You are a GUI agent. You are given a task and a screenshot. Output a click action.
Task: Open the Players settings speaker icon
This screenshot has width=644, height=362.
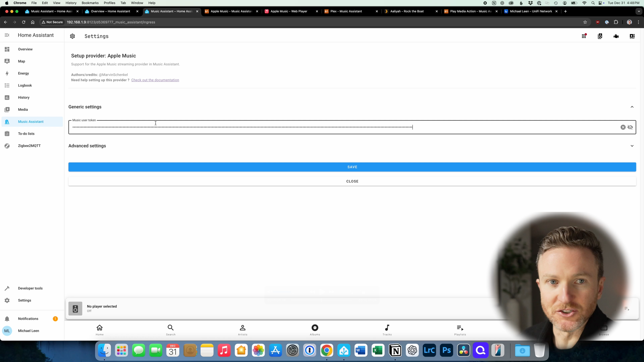[x=600, y=36]
